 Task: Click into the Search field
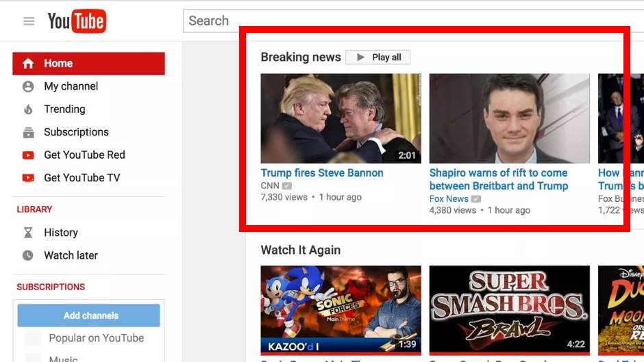411,21
